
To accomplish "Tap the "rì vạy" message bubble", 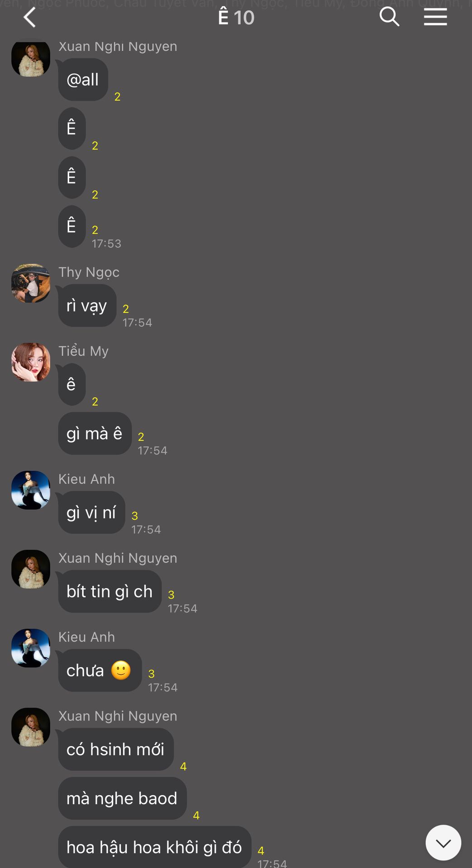I will point(87,306).
